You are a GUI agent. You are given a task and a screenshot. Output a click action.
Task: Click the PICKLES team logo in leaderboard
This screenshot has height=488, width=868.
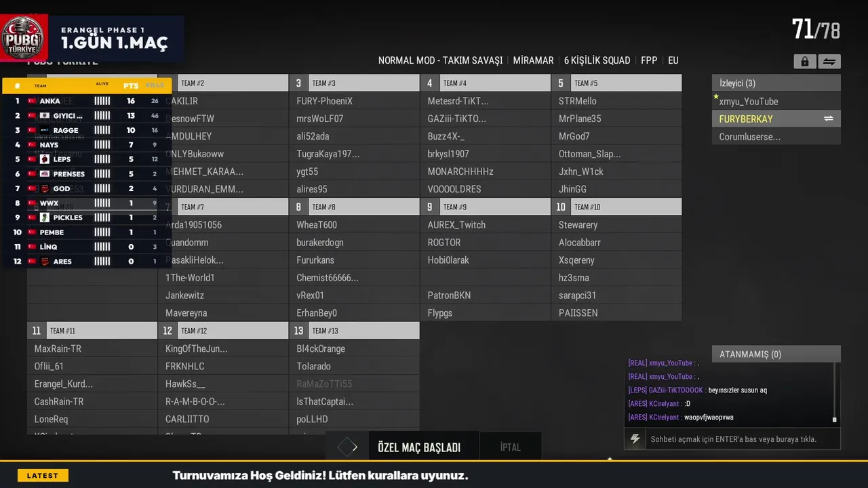(x=45, y=218)
